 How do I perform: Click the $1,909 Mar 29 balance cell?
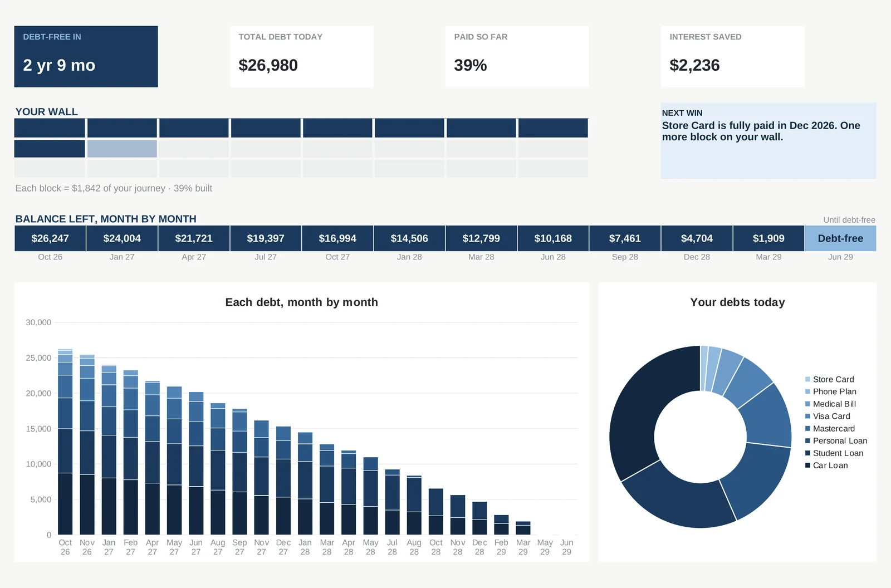pyautogui.click(x=768, y=238)
